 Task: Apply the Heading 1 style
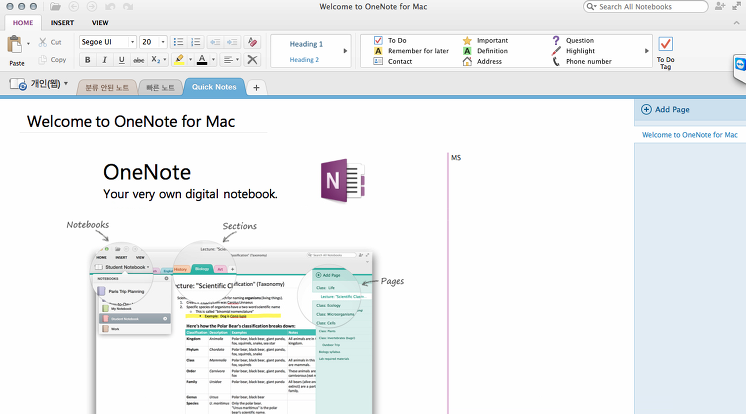point(306,44)
